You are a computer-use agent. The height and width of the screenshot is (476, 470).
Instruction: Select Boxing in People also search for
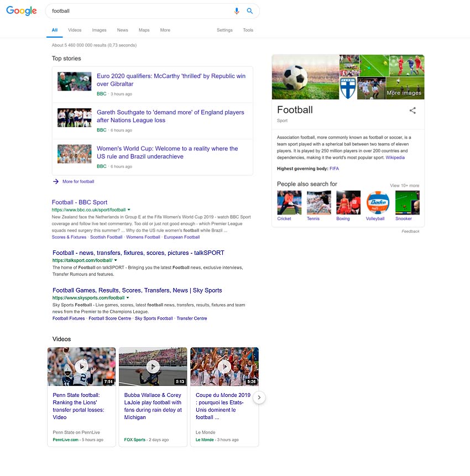[348, 206]
